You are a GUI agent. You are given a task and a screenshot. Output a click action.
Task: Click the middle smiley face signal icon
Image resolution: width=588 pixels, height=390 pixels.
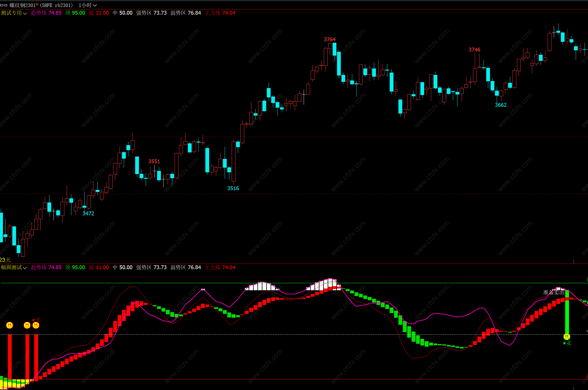(x=27, y=325)
